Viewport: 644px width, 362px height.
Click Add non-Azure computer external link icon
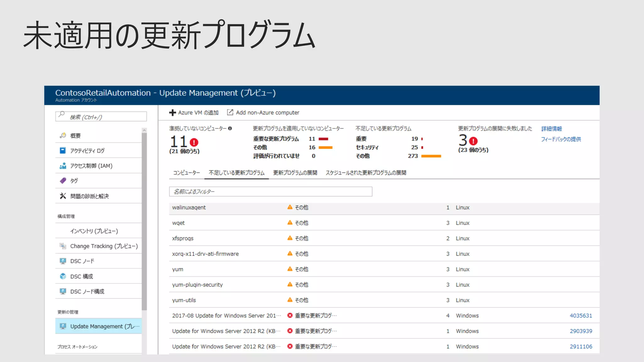230,112
